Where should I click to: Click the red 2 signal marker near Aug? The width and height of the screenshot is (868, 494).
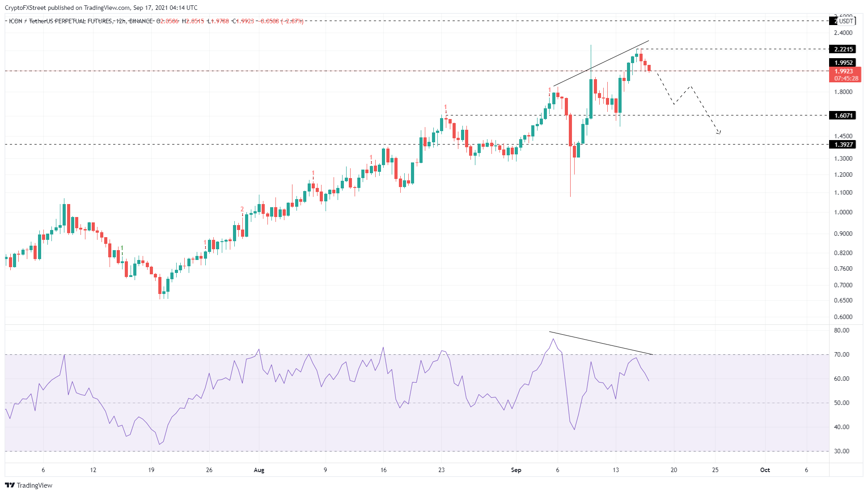[x=242, y=209]
